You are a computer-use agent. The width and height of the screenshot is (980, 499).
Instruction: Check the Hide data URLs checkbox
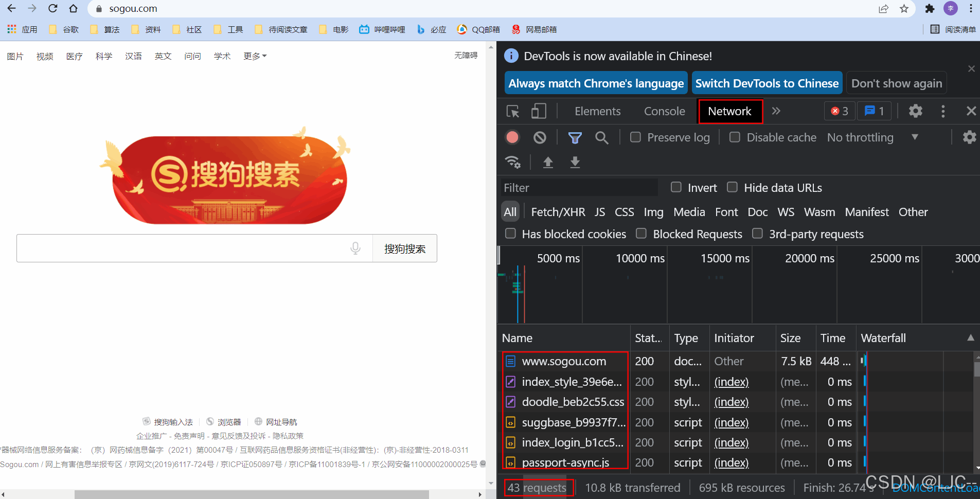(732, 187)
